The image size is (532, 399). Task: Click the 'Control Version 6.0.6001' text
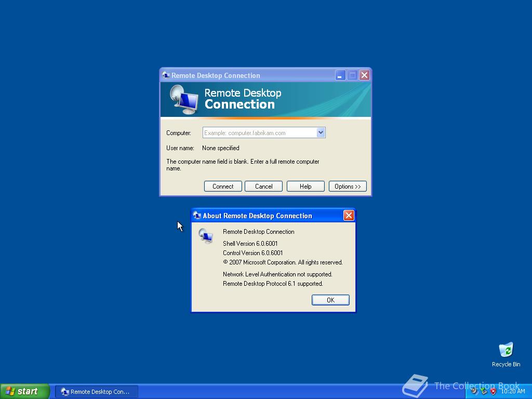[253, 253]
